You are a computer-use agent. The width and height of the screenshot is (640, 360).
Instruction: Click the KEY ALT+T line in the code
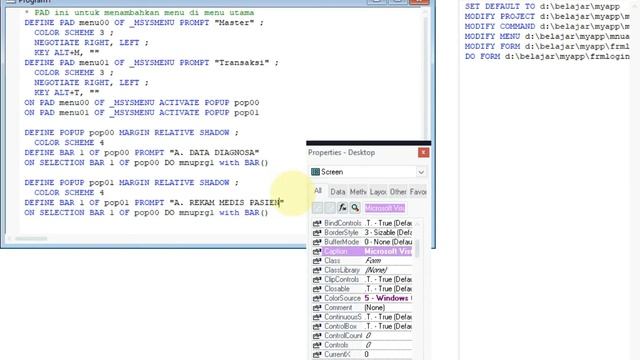pos(67,93)
